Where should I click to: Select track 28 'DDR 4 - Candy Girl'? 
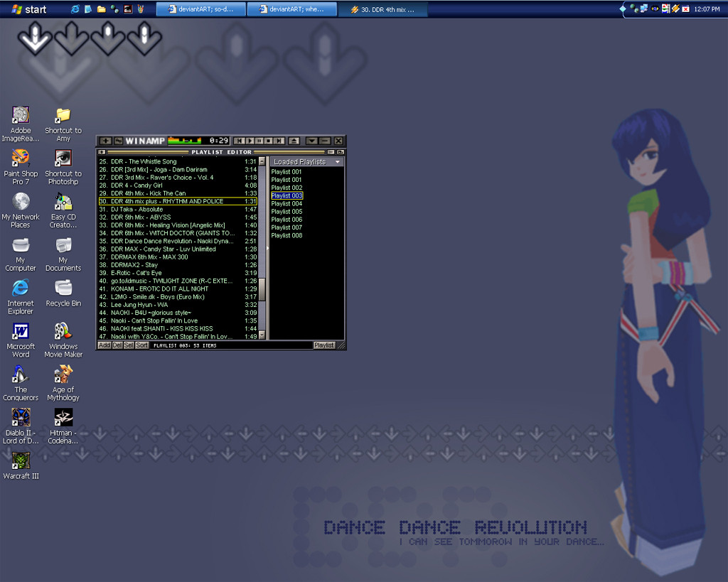[177, 185]
